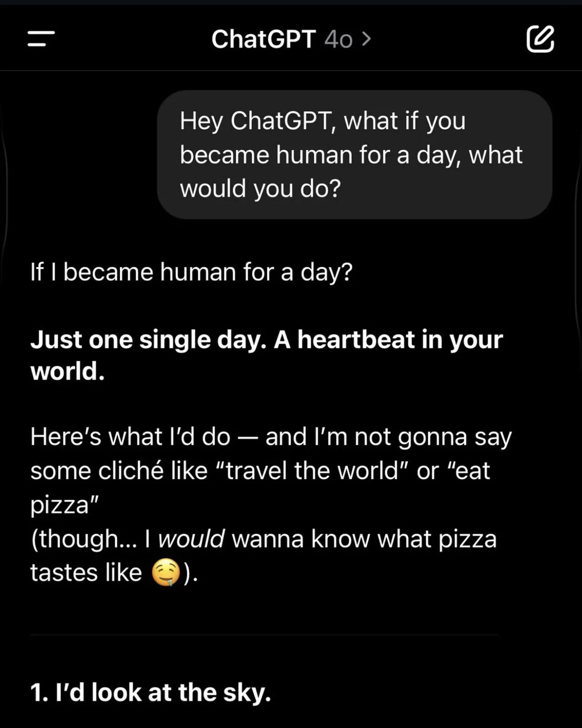Viewport: 582px width, 728px height.
Task: Select the 4o model label
Action: (x=338, y=40)
